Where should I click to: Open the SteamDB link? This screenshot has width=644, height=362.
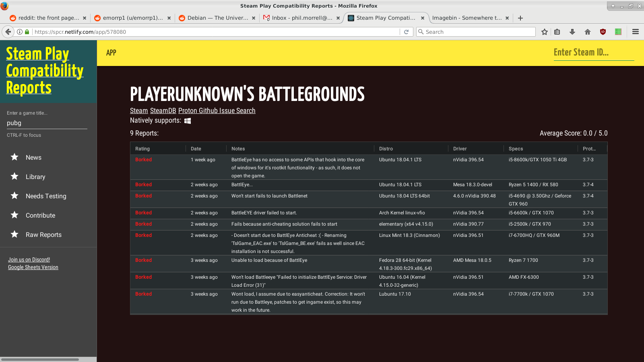tap(163, 111)
